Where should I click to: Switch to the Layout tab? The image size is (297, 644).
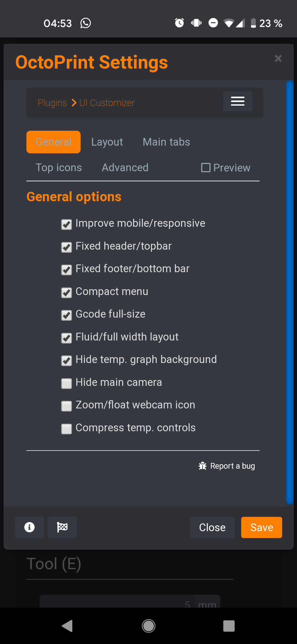(107, 142)
